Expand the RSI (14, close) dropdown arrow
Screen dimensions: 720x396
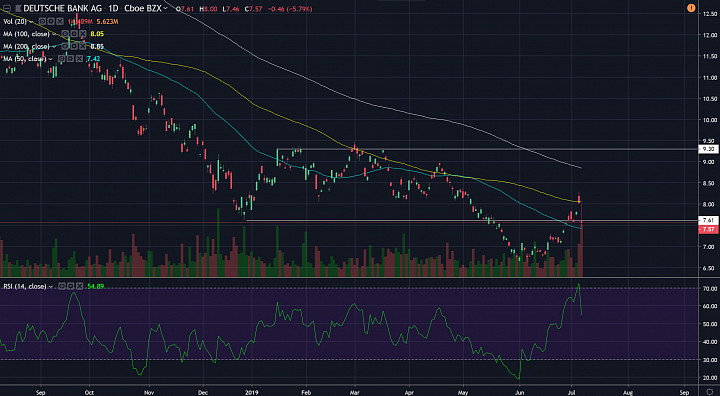(x=51, y=286)
